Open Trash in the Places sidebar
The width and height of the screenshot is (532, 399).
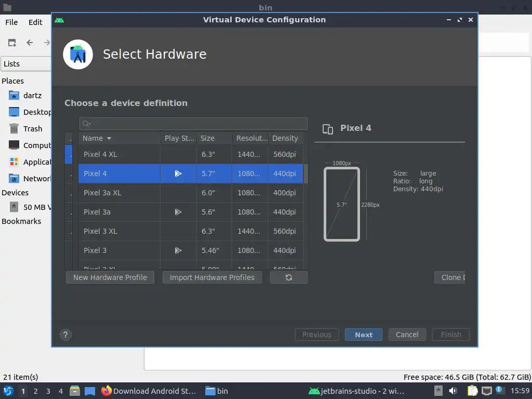point(26,129)
